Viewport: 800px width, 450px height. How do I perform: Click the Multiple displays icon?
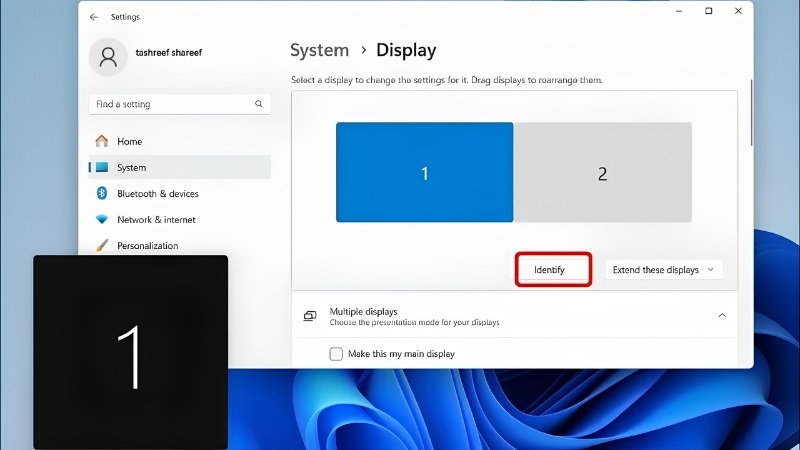coord(310,316)
